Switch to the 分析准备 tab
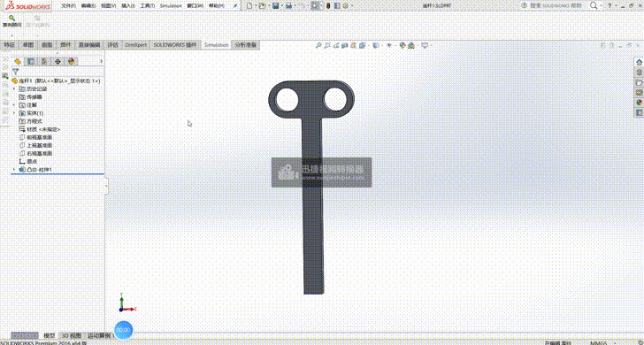The image size is (644, 345). click(x=245, y=45)
